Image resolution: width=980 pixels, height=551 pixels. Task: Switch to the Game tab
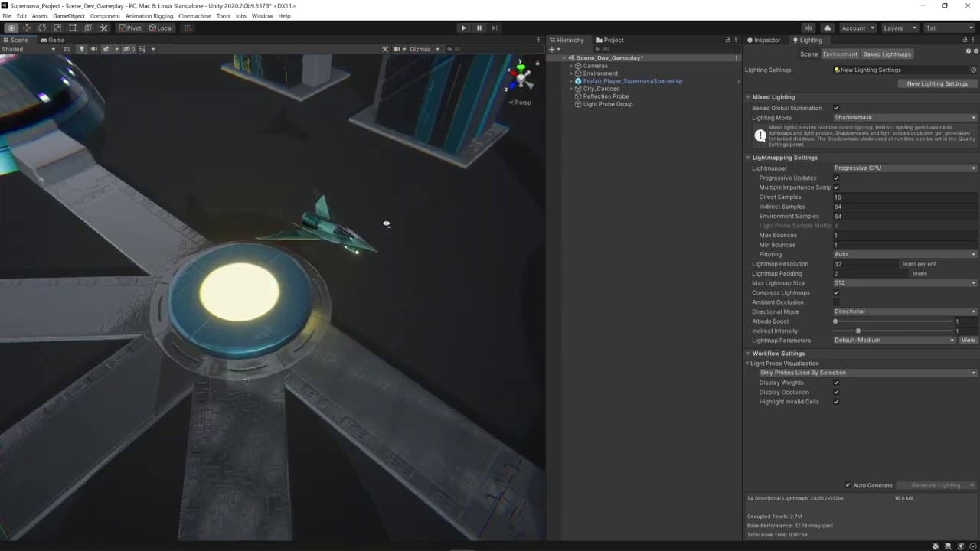(x=53, y=40)
